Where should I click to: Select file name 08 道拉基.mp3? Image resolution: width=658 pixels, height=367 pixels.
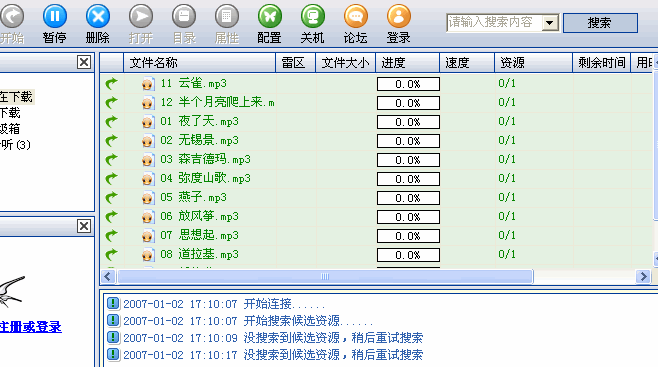pos(199,254)
